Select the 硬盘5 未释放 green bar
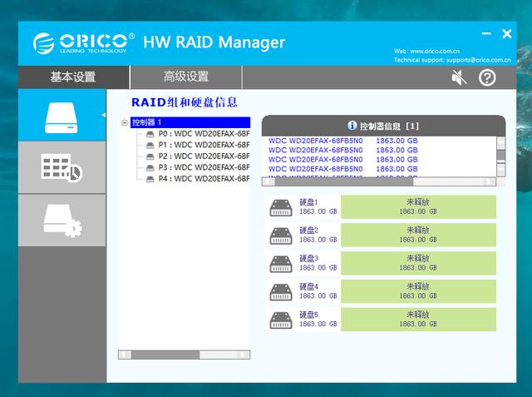The image size is (532, 397). (x=418, y=320)
